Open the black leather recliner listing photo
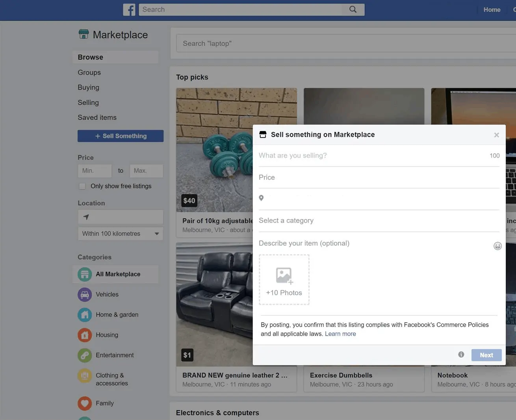This screenshot has width=516, height=420. (x=214, y=303)
